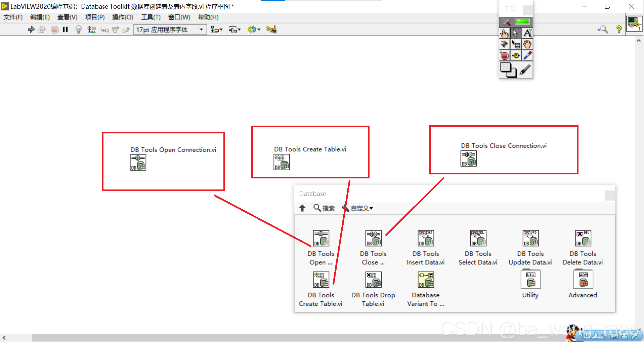Pause execution using the toolbar pause button

click(65, 30)
